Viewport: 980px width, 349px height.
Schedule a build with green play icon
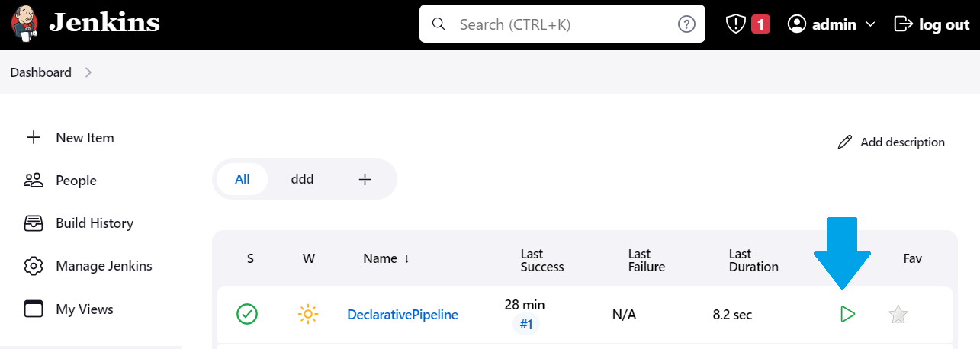(x=847, y=314)
